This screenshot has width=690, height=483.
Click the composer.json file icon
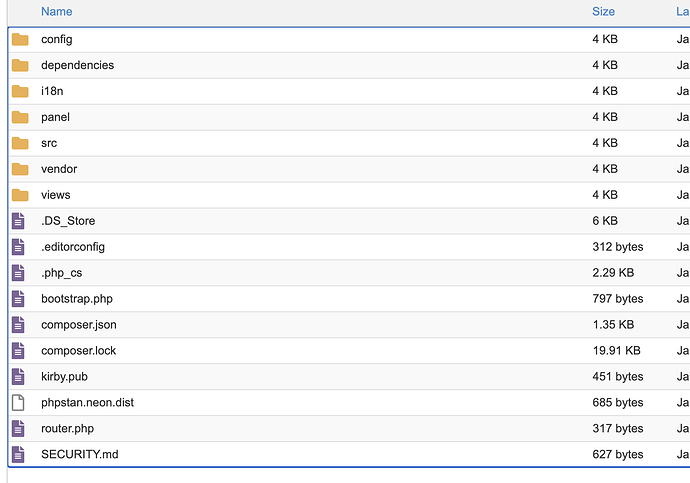[18, 325]
